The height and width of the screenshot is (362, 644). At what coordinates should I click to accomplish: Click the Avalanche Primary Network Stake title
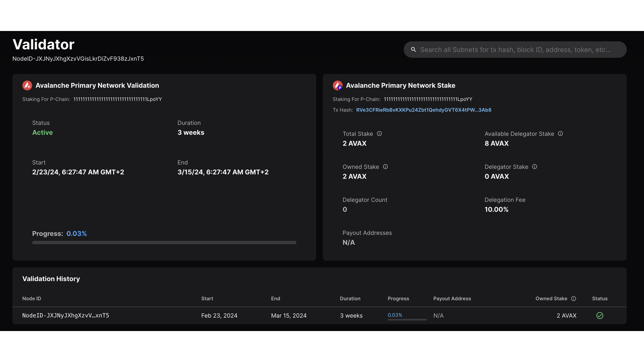400,85
